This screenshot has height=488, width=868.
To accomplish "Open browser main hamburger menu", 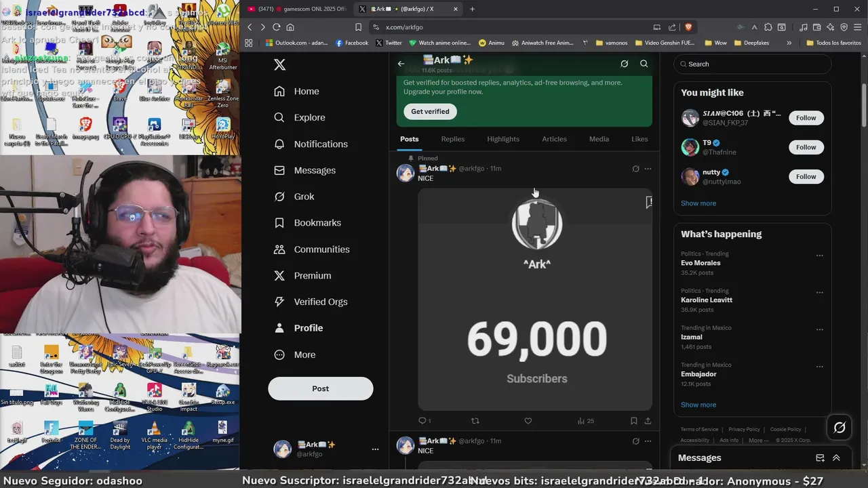I will pyautogui.click(x=857, y=27).
